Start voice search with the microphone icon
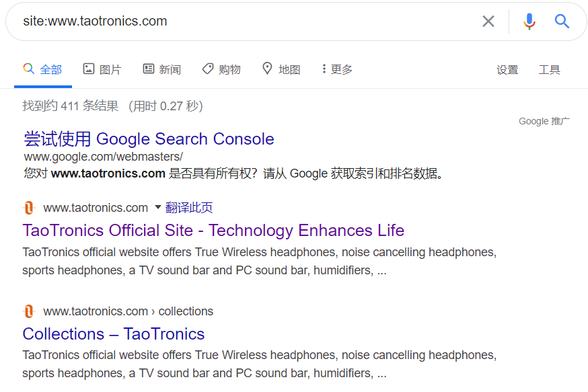 (x=529, y=22)
